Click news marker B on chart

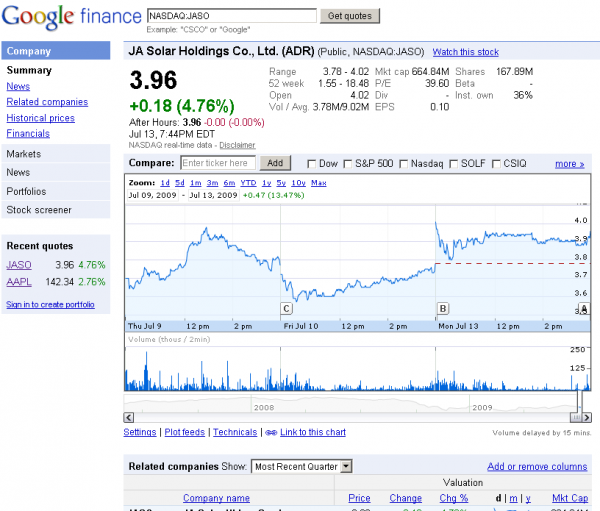coord(443,309)
